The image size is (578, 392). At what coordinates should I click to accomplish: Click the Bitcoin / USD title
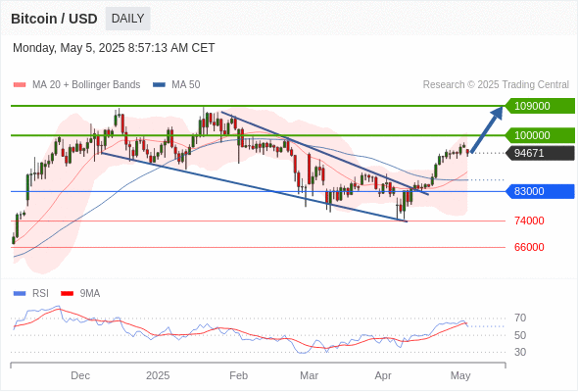point(54,19)
